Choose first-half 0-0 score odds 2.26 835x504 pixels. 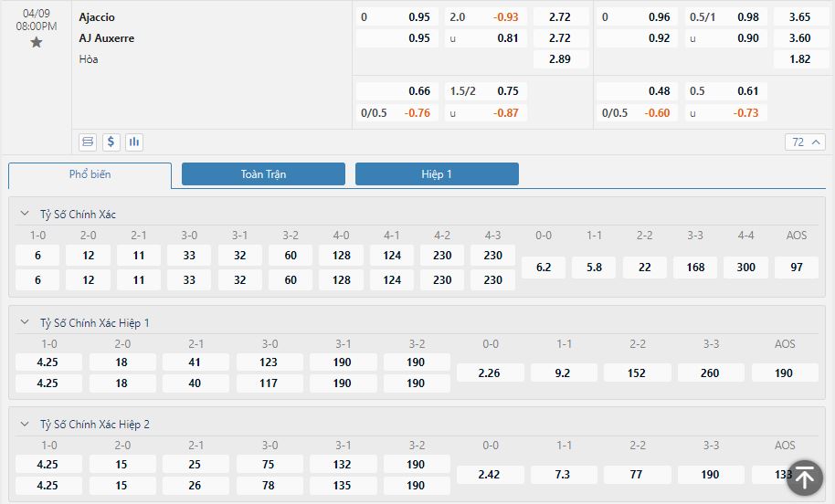click(x=490, y=373)
